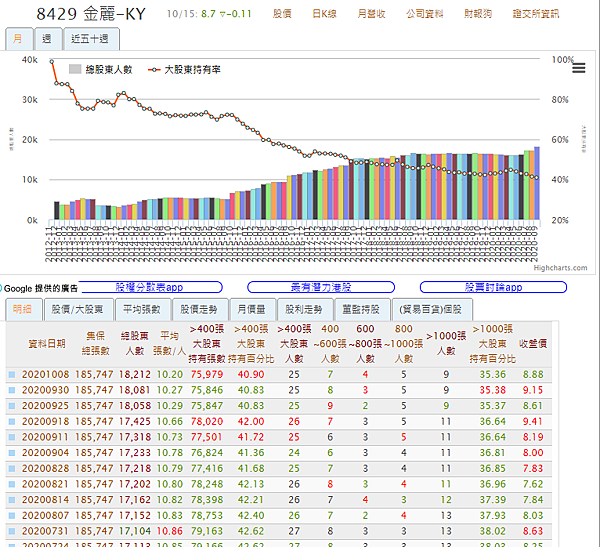Image resolution: width=600 pixels, height=547 pixels.
Task: Click the blue square icon for row 20200821
Action: [x=12, y=484]
